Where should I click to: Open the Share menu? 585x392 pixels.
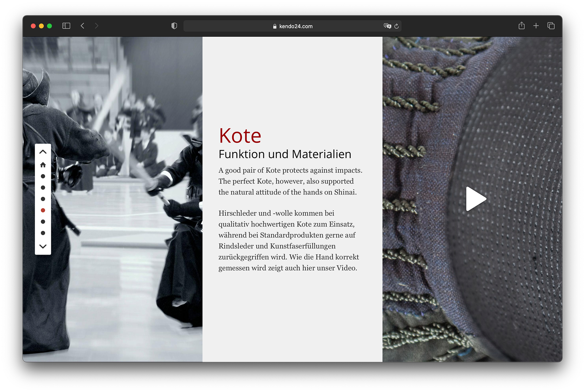coord(521,26)
